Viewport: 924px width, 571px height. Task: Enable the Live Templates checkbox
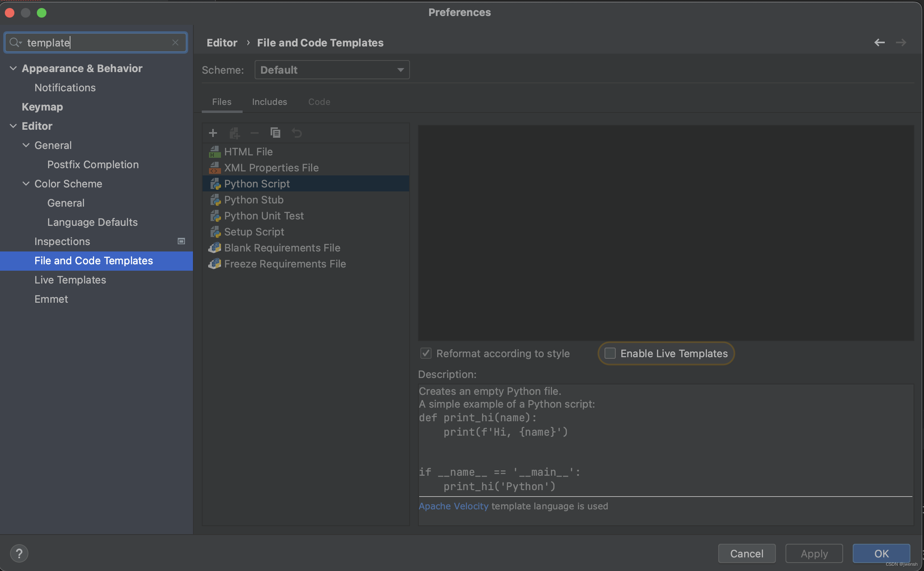pyautogui.click(x=610, y=353)
